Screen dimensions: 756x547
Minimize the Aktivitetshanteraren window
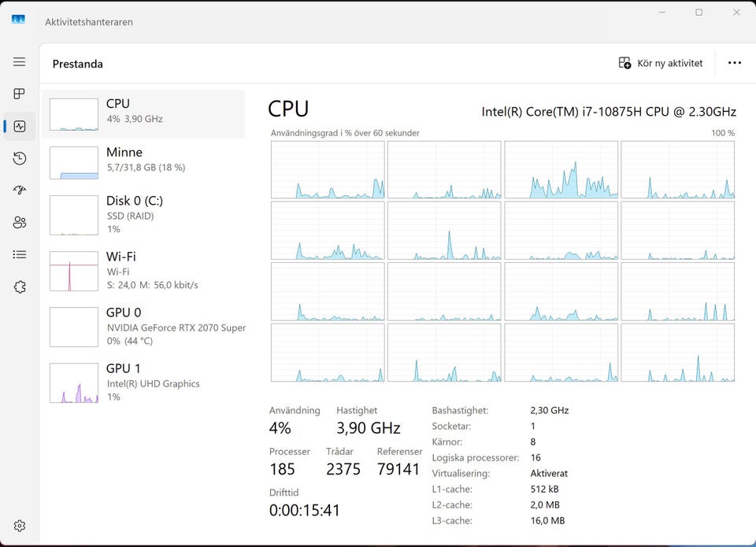click(x=662, y=13)
